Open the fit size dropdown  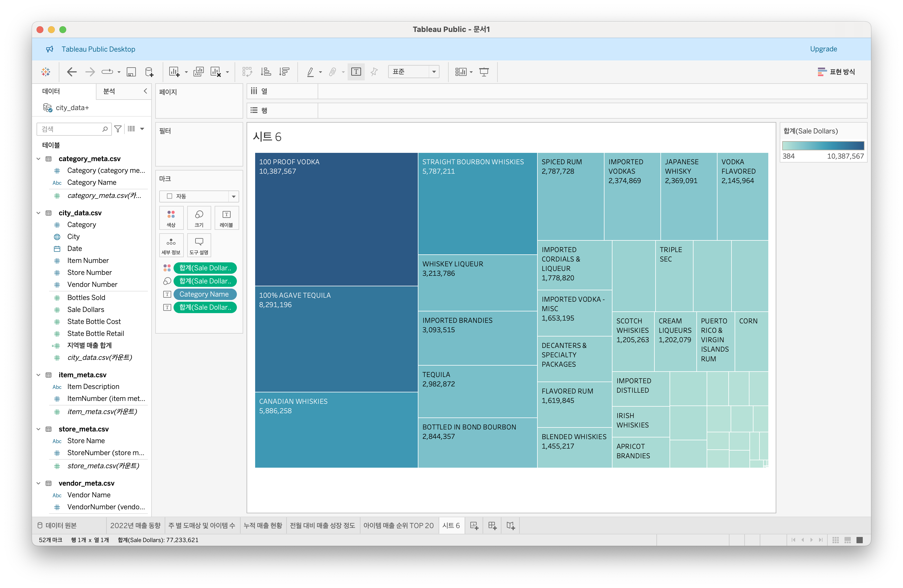(414, 72)
